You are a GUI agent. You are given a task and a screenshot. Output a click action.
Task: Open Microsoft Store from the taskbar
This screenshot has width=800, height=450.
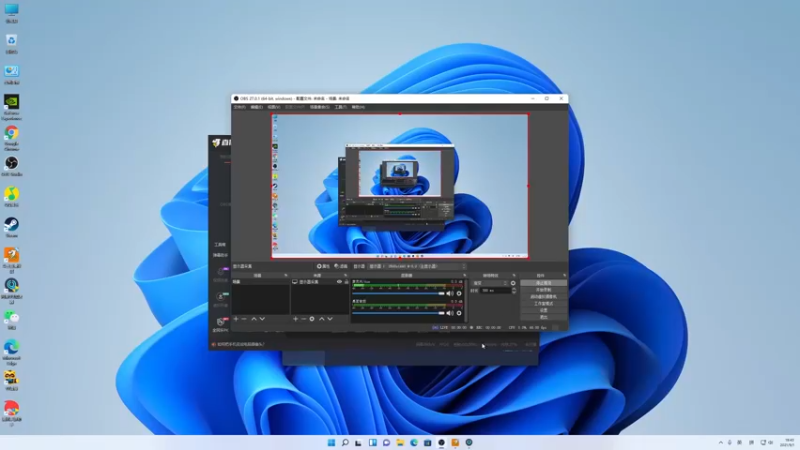(428, 442)
